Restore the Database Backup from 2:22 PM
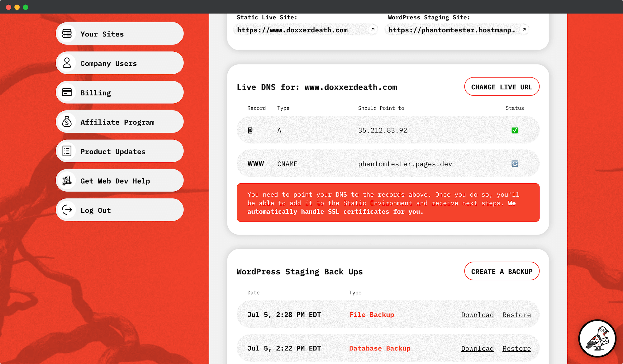The height and width of the screenshot is (364, 623). 516,348
